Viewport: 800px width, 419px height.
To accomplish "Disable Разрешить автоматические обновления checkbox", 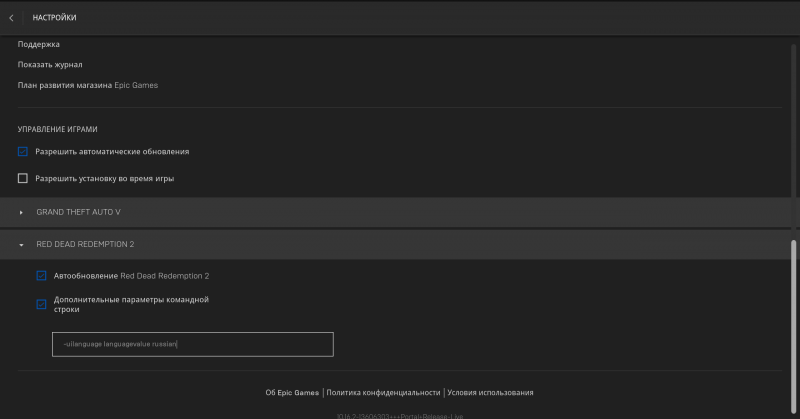I will (23, 151).
